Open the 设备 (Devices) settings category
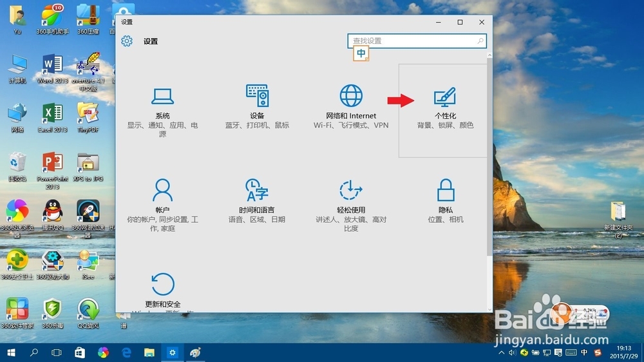Viewport: 644px width, 362px height. tap(257, 107)
